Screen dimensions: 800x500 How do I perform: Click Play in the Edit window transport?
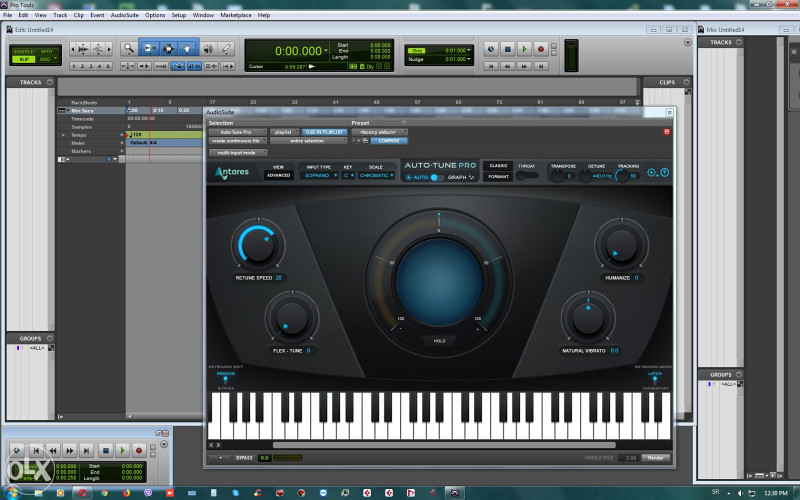(524, 49)
